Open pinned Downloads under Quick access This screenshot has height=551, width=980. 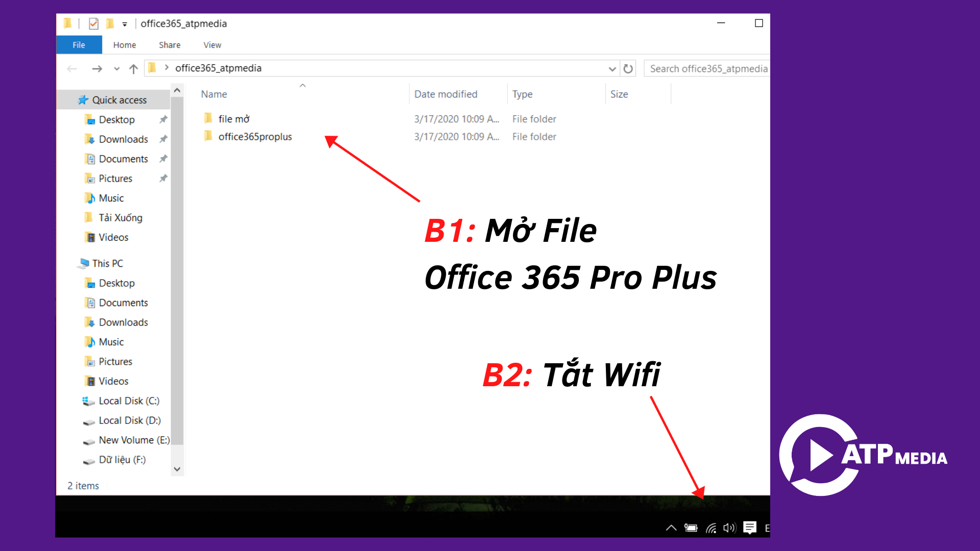pos(123,139)
